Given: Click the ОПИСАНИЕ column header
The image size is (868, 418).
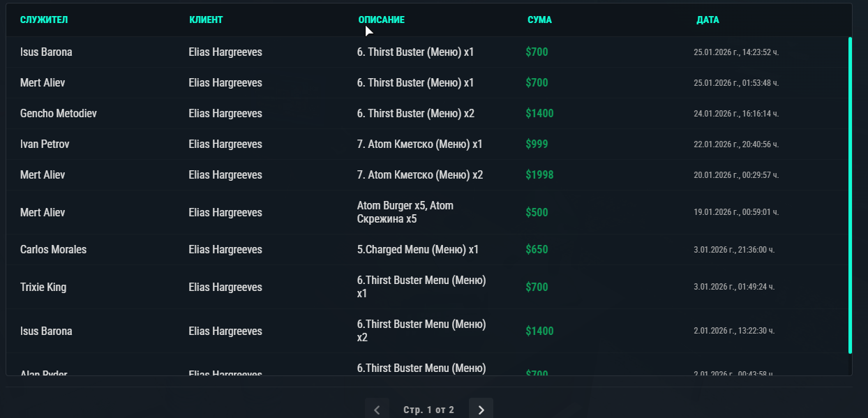Looking at the screenshot, I should (381, 20).
